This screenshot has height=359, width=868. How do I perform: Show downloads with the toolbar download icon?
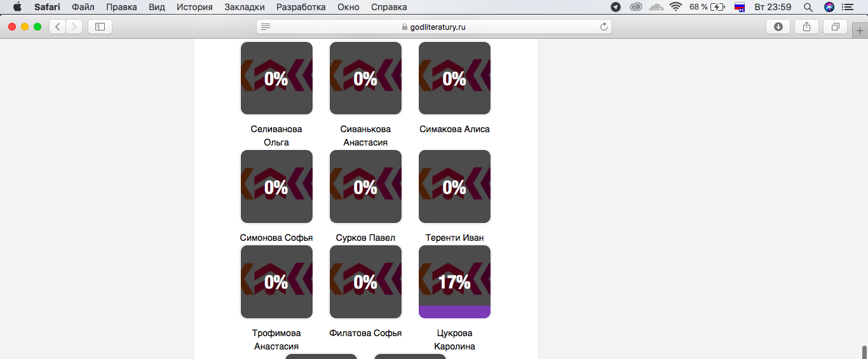point(778,27)
